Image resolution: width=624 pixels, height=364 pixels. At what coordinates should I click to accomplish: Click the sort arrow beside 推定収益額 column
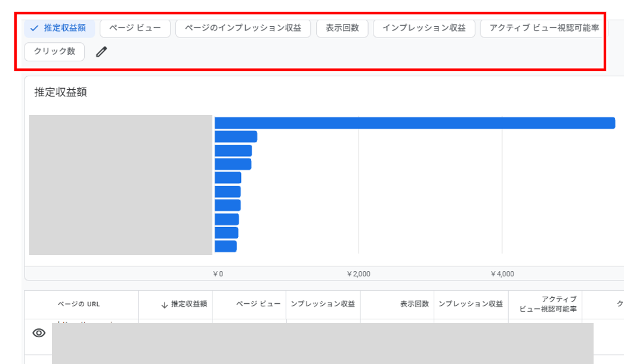pos(164,304)
